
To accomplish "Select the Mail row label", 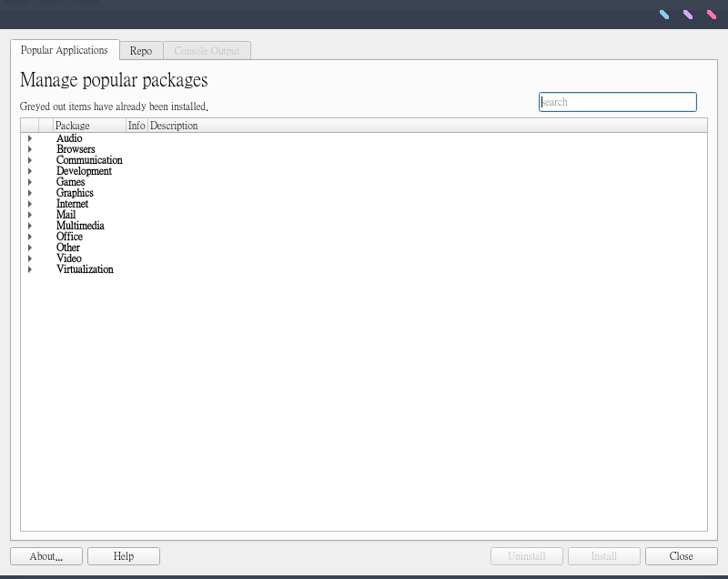I will pos(66,215).
